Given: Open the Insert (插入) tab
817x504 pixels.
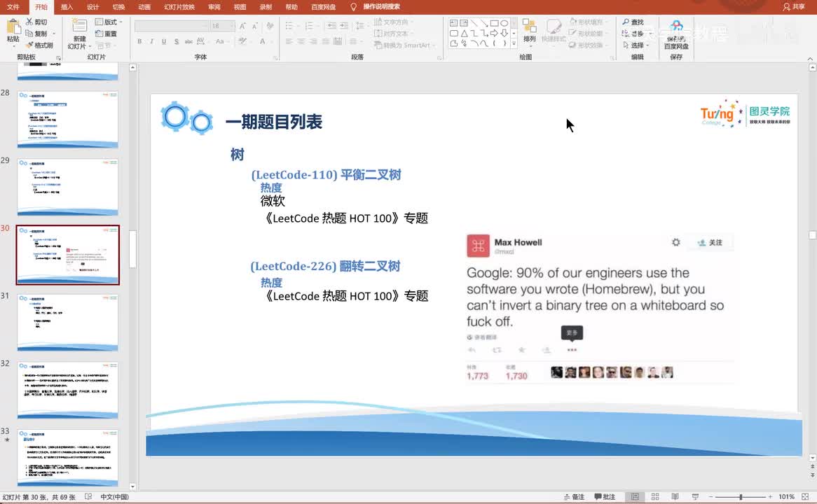Looking at the screenshot, I should tap(67, 7).
